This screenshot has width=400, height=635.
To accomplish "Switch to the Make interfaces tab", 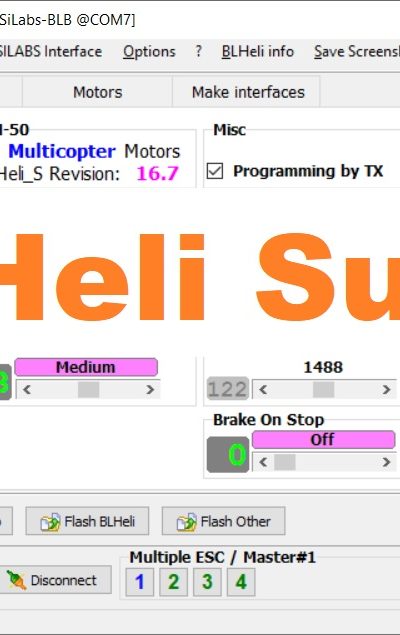I will pos(248,92).
